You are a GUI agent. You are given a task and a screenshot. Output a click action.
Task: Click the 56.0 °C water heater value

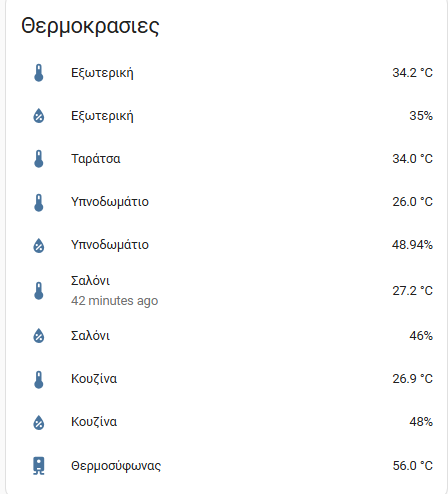(412, 466)
